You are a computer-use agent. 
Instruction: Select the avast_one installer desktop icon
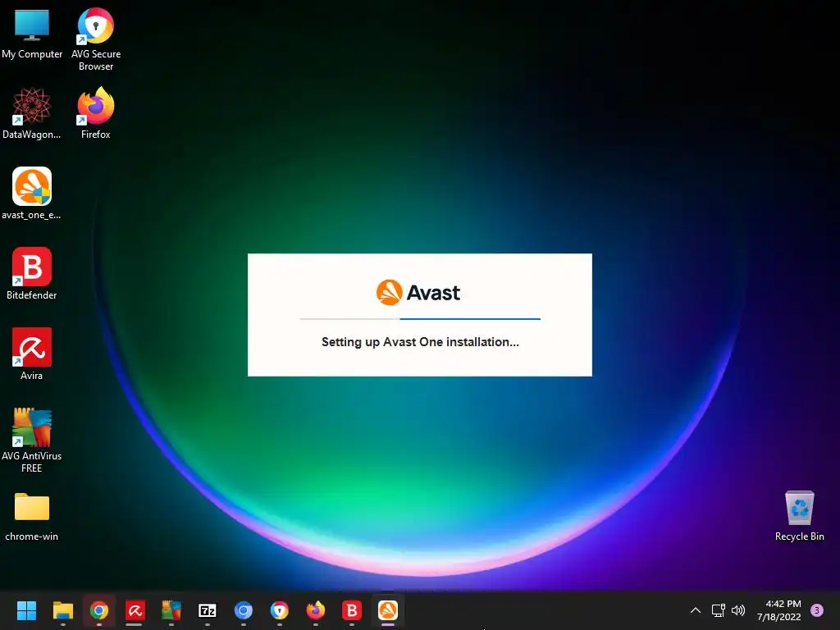click(x=32, y=194)
